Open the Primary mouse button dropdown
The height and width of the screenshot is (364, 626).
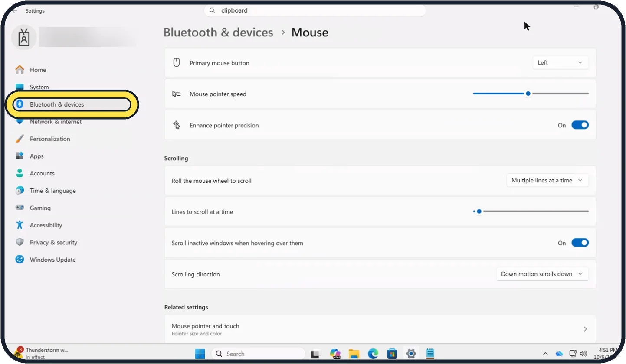click(560, 63)
